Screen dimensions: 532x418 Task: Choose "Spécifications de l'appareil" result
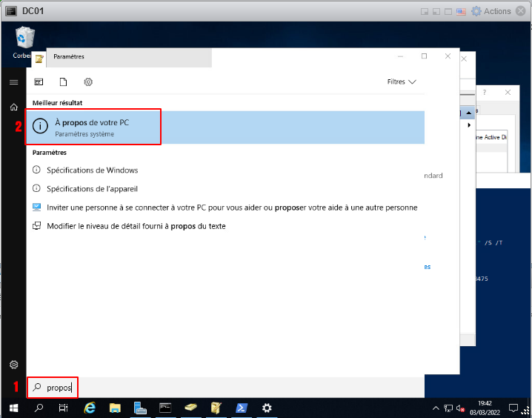pyautogui.click(x=92, y=189)
